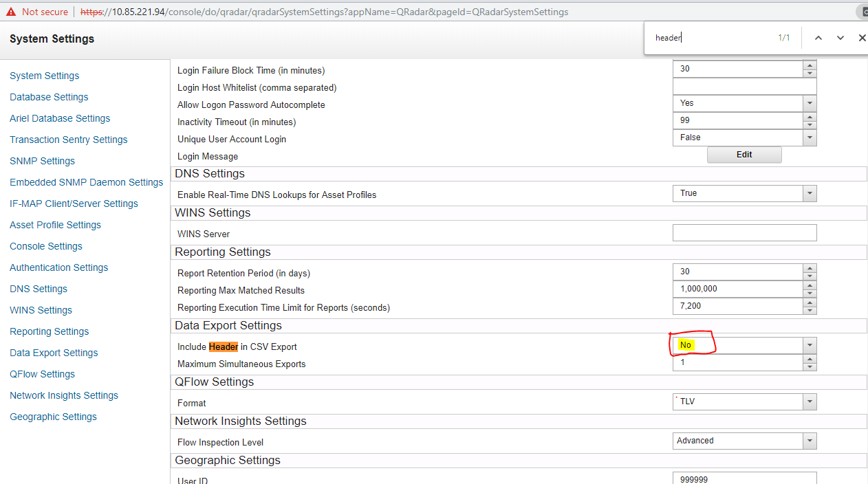Click the Not secure warning icon

click(10, 12)
